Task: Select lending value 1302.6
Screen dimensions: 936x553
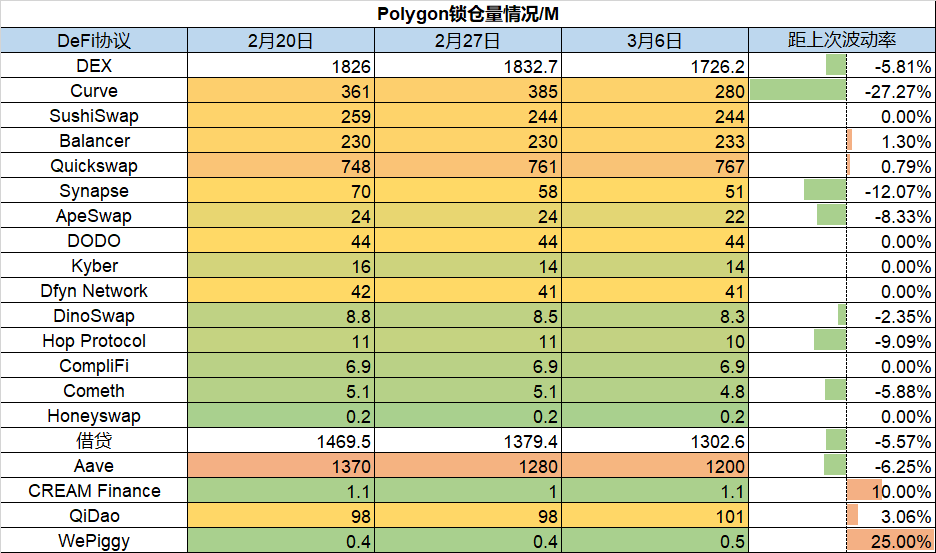Action: click(654, 440)
